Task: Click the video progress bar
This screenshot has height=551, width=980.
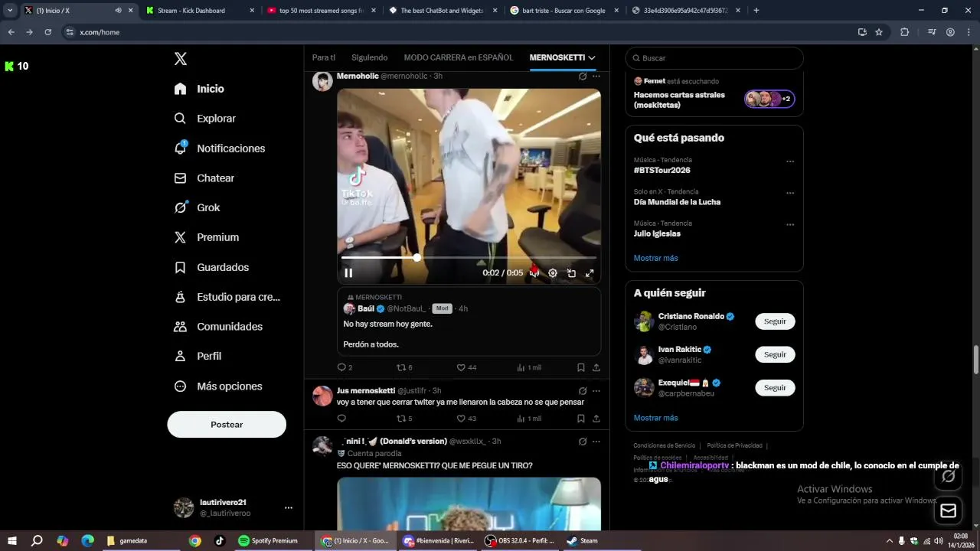Action: click(x=469, y=258)
